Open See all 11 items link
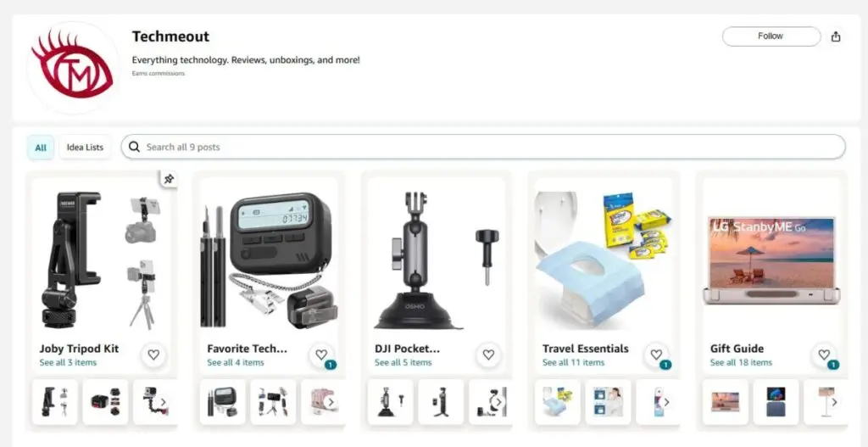This screenshot has height=447, width=868. 574,363
